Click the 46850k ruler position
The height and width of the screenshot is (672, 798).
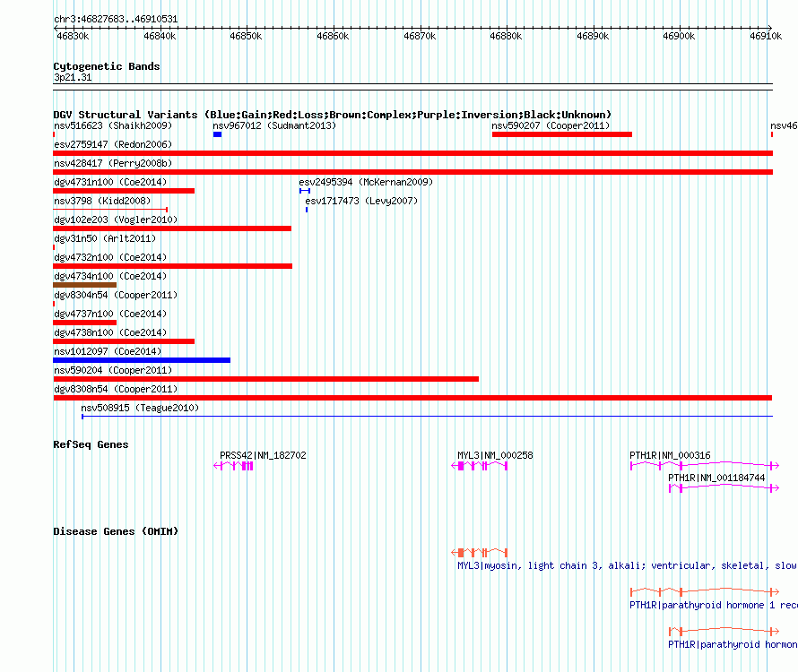pyautogui.click(x=246, y=36)
